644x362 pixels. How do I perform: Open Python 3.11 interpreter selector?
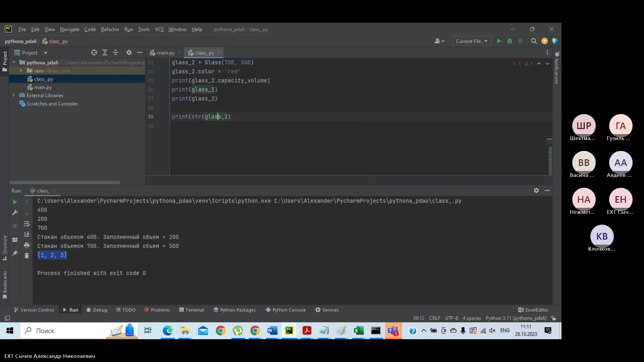[516, 318]
